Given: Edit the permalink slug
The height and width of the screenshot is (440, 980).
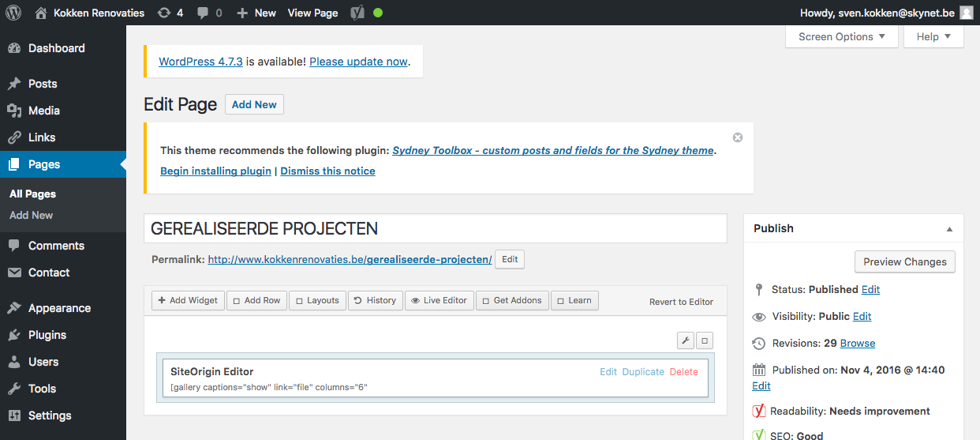Looking at the screenshot, I should click(x=510, y=259).
